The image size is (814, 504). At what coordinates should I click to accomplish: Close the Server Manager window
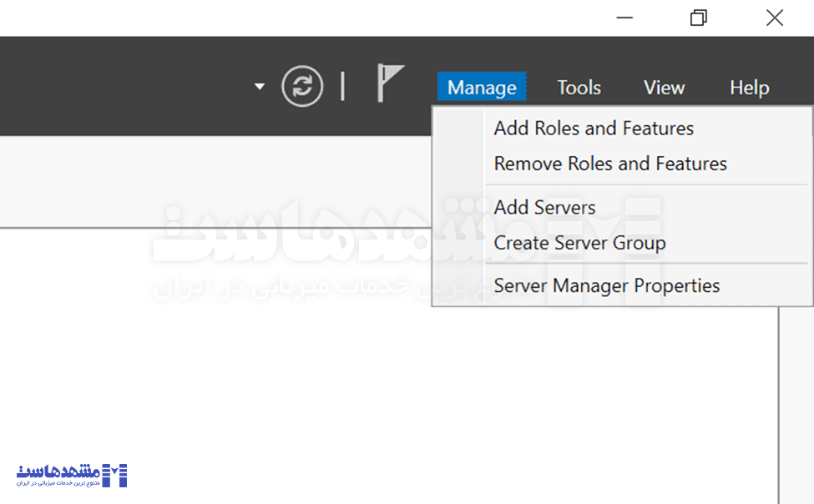pos(775,18)
